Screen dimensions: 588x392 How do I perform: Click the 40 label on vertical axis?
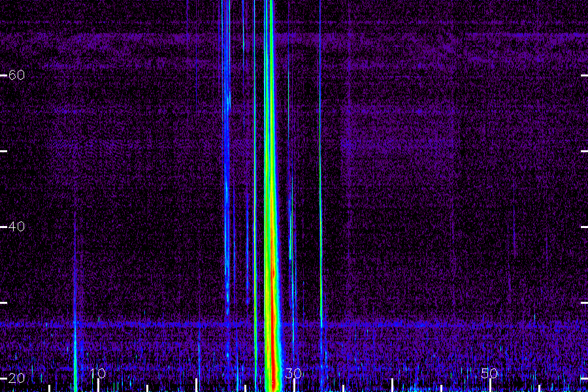[16, 227]
